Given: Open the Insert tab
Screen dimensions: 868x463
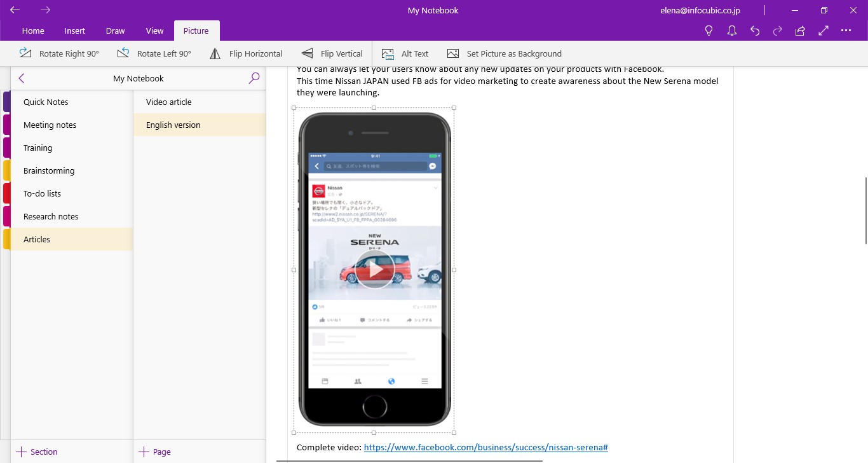Looking at the screenshot, I should pos(75,31).
